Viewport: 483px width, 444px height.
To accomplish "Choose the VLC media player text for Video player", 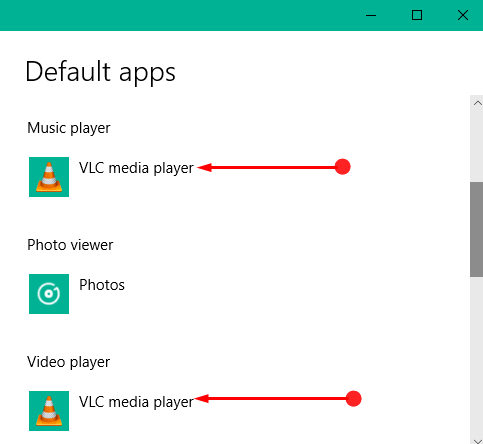I will coord(136,402).
